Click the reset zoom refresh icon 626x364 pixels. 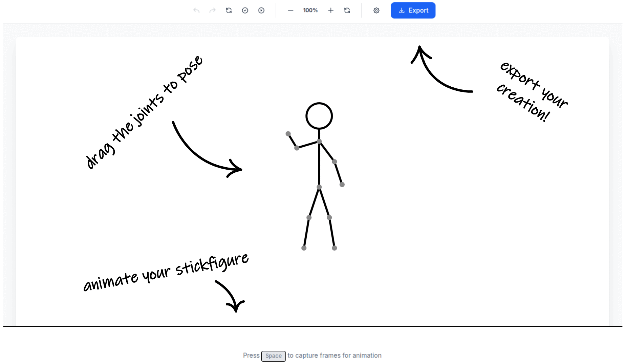pyautogui.click(x=347, y=10)
